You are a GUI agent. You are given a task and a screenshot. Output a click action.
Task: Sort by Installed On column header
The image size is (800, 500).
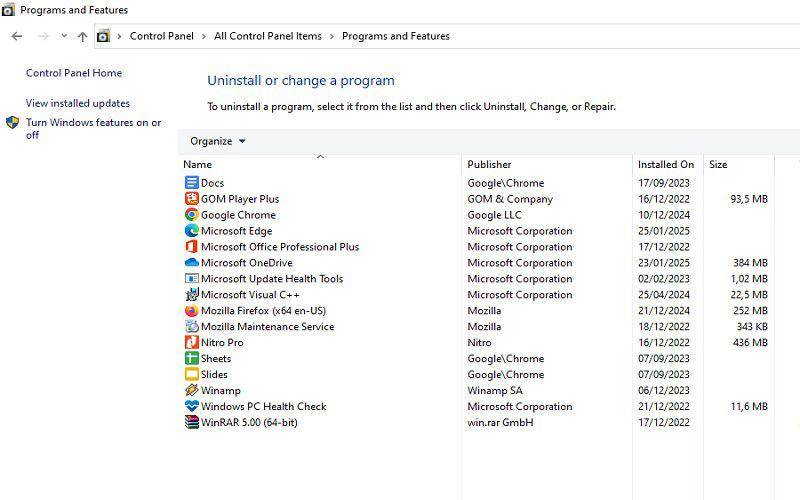point(666,164)
